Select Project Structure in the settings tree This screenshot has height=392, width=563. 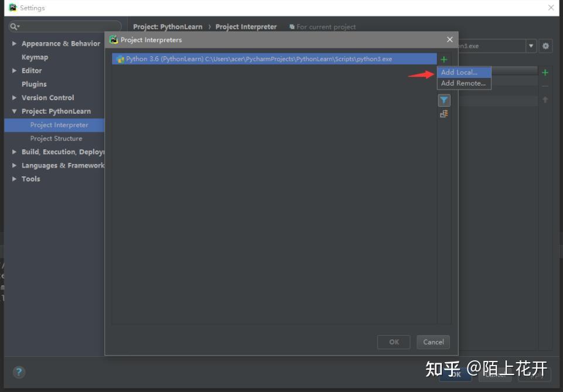click(x=56, y=138)
